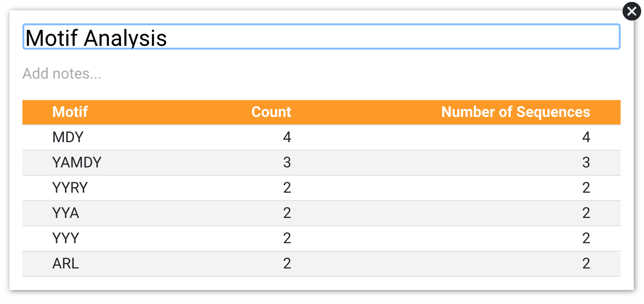This screenshot has height=304, width=644.
Task: Select the MDY motif cell
Action: click(68, 138)
